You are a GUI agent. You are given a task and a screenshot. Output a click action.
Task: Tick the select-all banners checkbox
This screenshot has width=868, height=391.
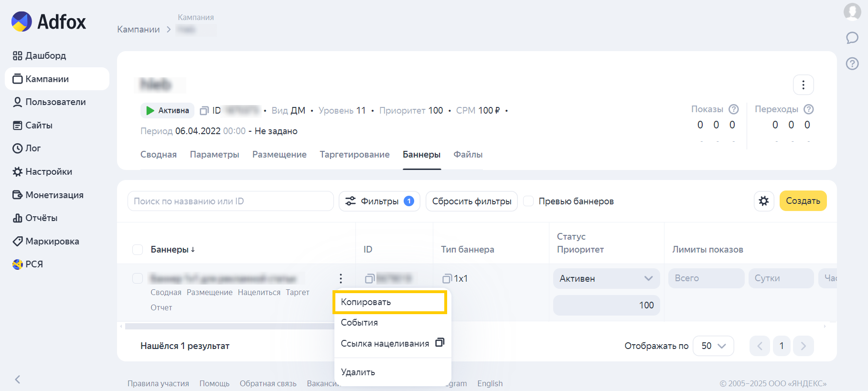point(138,250)
